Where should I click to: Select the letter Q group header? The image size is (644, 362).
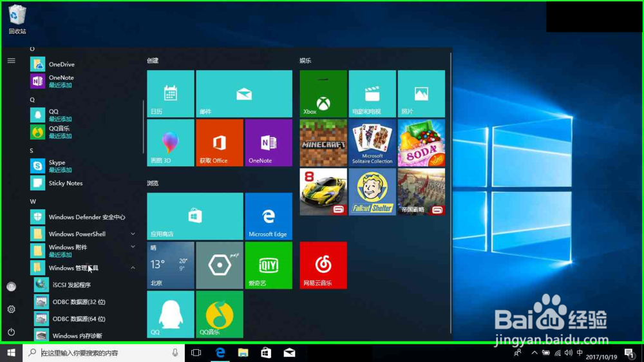pos(32,99)
